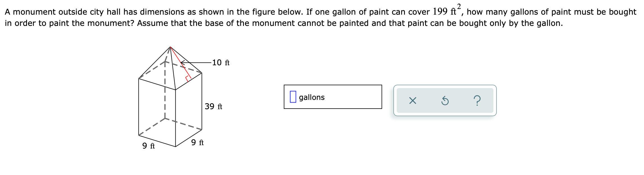The width and height of the screenshot is (644, 175).
Task: Open help with the question mark icon
Action: (477, 100)
